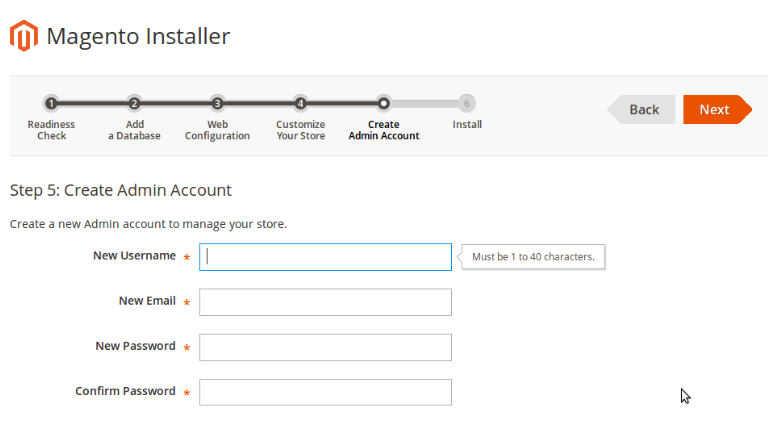The image size is (779, 436).
Task: Click the current step 5 circle marker
Action: (383, 104)
